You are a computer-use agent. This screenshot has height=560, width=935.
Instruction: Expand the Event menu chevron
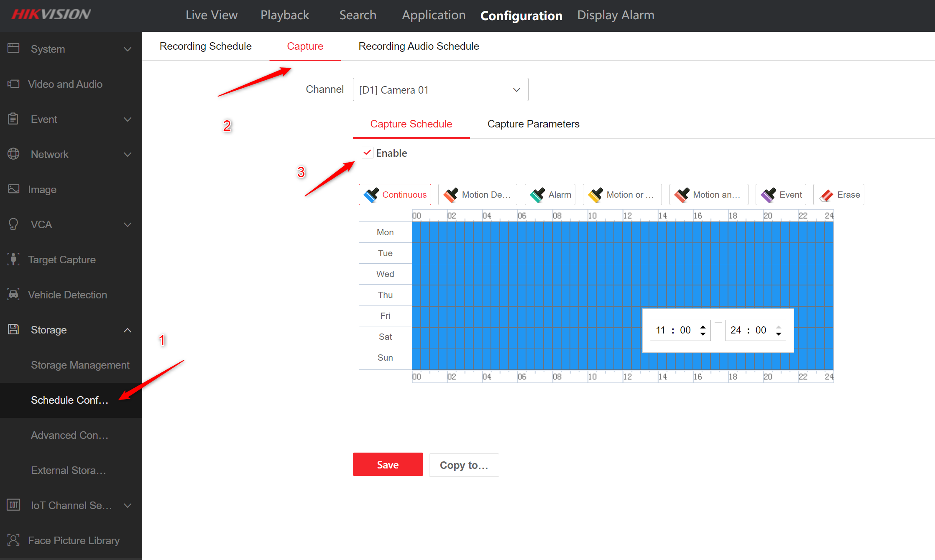click(128, 119)
